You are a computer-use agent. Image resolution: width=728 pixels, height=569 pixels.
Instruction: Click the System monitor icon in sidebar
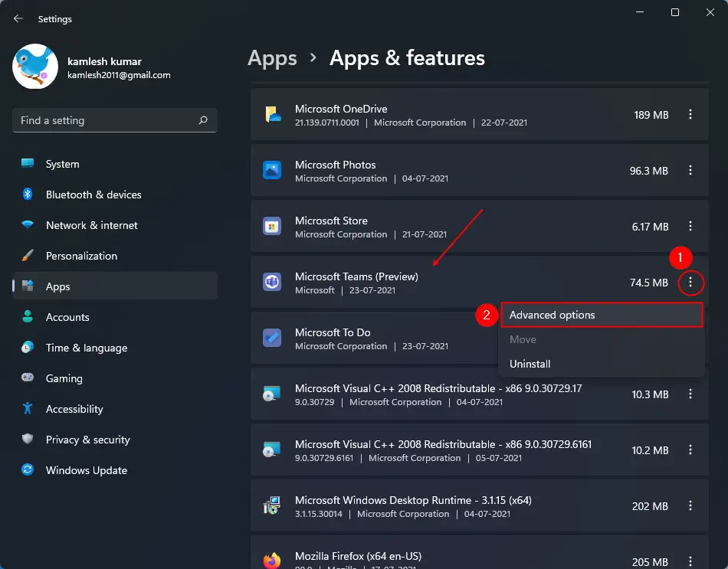pos(28,163)
